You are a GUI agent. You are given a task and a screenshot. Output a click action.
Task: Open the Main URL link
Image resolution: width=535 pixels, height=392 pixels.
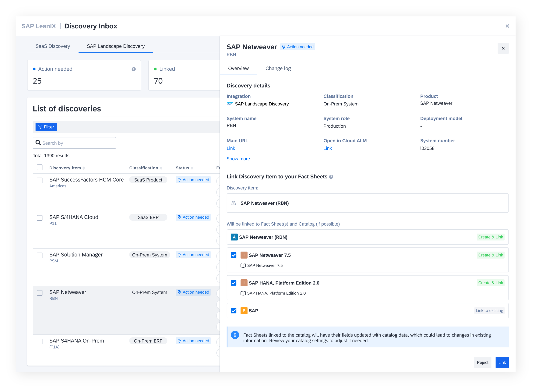(x=231, y=148)
